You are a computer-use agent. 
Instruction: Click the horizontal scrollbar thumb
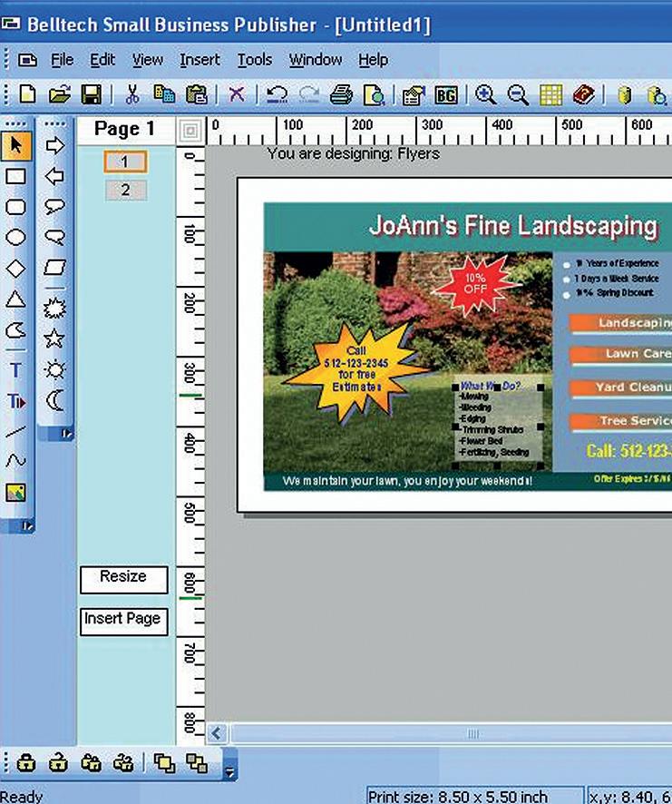451,734
